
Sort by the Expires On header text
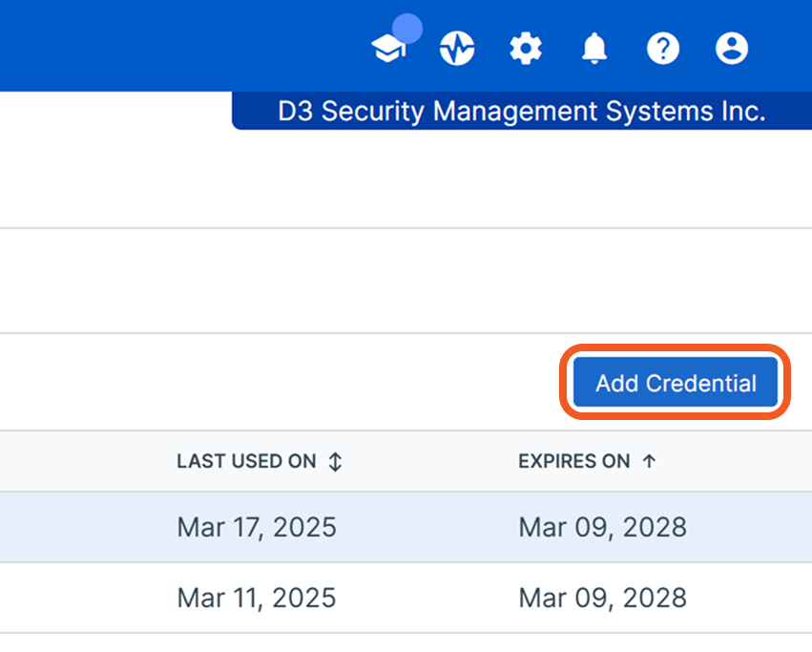click(573, 462)
